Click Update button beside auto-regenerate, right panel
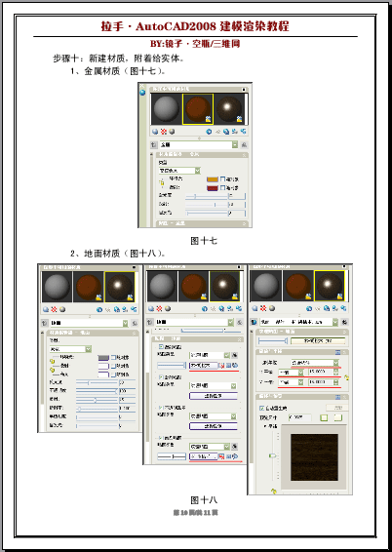 pyautogui.click(x=337, y=408)
